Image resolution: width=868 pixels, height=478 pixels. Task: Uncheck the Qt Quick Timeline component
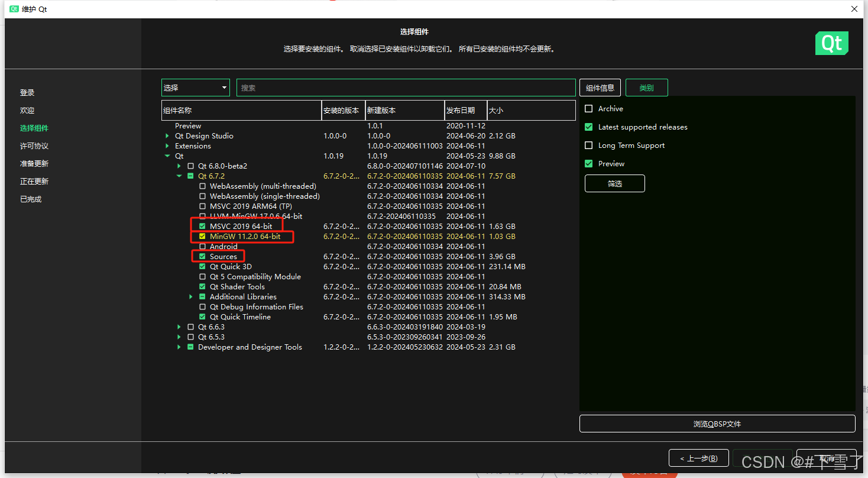(203, 317)
